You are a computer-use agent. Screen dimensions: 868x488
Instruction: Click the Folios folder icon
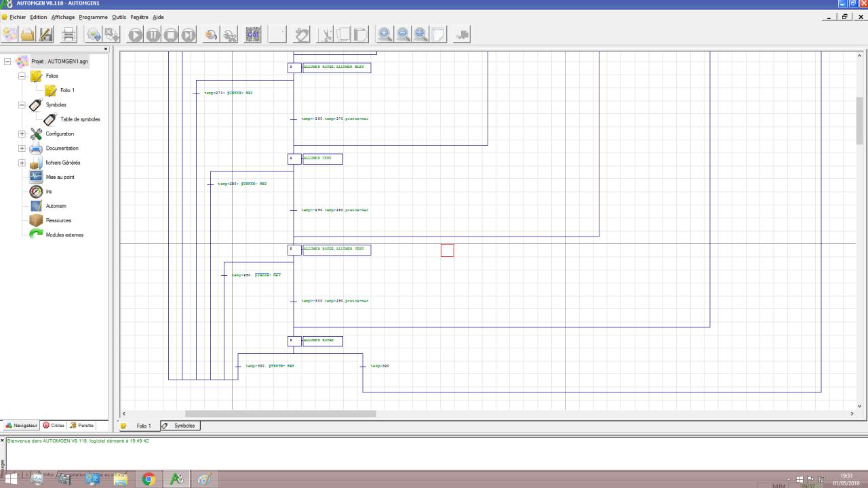pyautogui.click(x=36, y=76)
